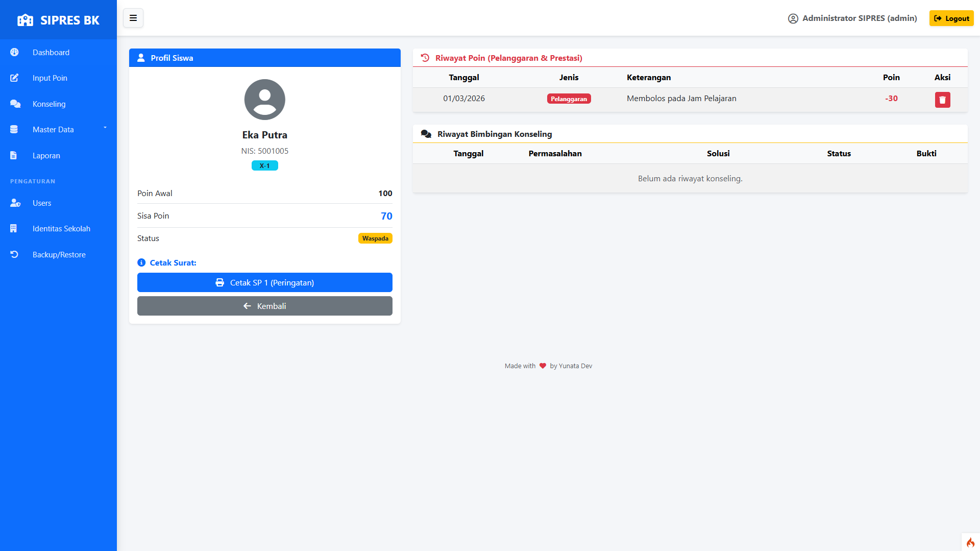
Task: Open the Dashboard page
Action: pos(51,53)
